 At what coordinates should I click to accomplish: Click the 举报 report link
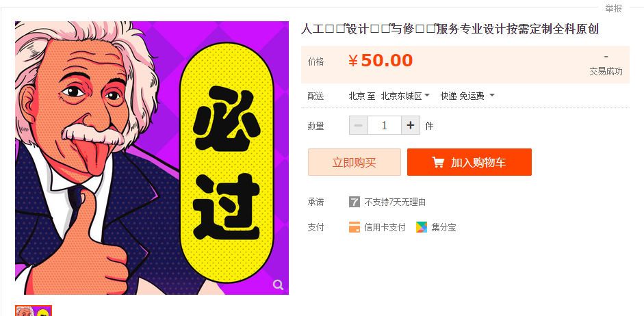point(614,8)
